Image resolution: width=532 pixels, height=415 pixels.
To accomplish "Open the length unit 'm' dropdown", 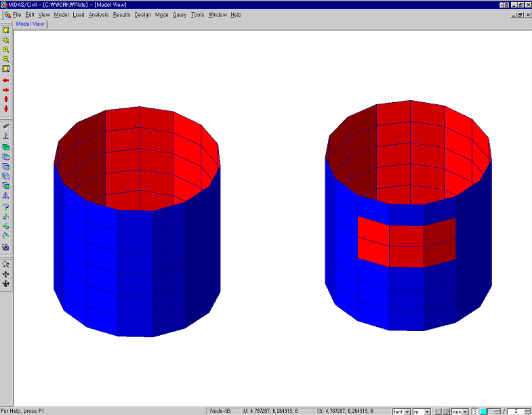I will click(427, 411).
